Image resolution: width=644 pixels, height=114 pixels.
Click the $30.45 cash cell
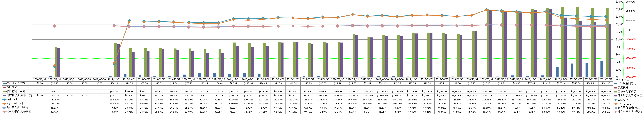click(55, 83)
